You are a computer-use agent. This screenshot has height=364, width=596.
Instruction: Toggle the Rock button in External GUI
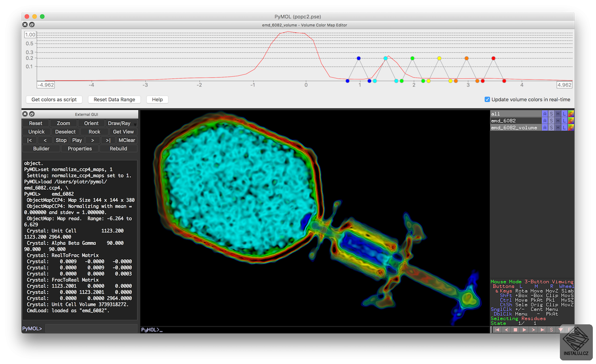coord(94,132)
